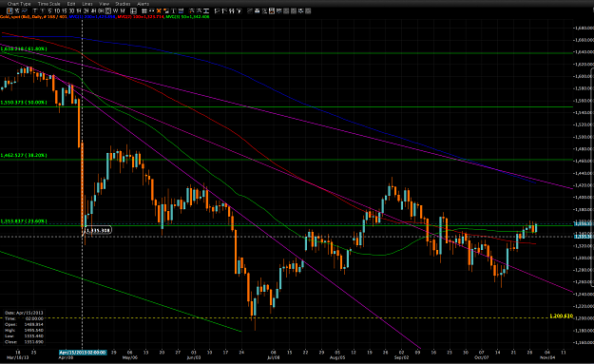Select the weekly (W) time scale
594x364 pixels.
tap(115, 11)
